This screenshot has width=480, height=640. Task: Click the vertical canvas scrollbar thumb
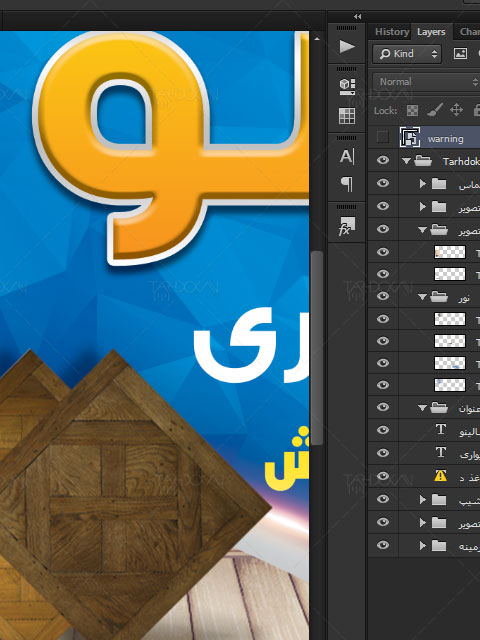tap(317, 348)
